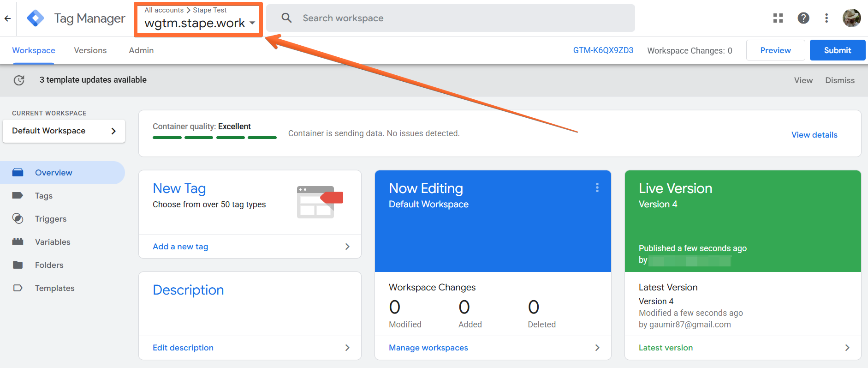Click the Modified count value

pos(395,307)
